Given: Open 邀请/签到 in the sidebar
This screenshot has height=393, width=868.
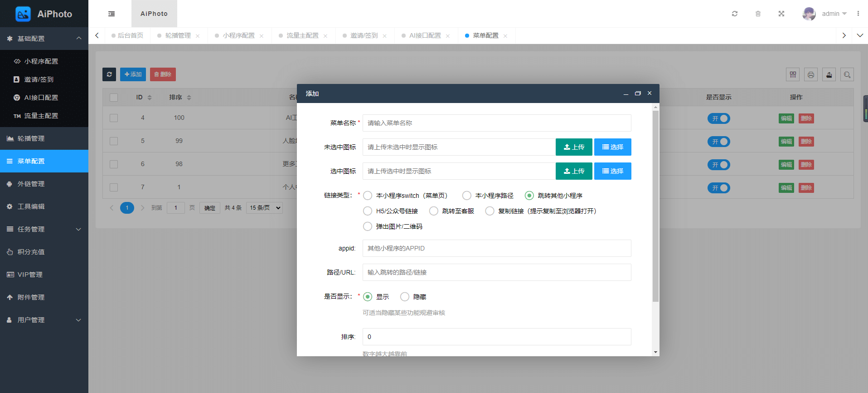Looking at the screenshot, I should (44, 79).
